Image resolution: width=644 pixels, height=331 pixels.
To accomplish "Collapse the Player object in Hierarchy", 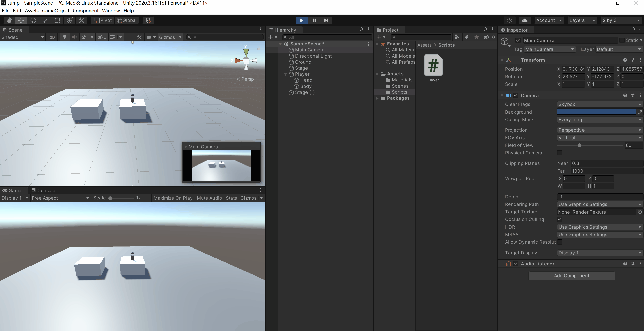I will pyautogui.click(x=286, y=74).
